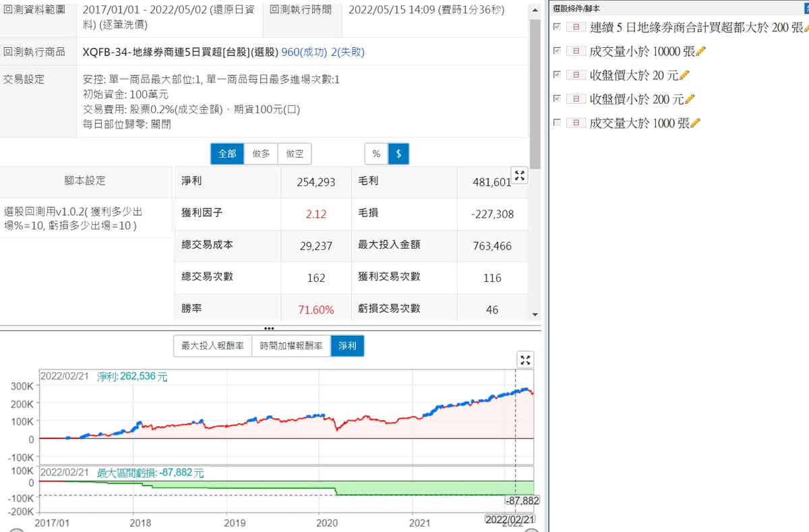Expand the statistics table to fullscreen
Image resolution: width=809 pixels, height=532 pixels.
tap(520, 176)
